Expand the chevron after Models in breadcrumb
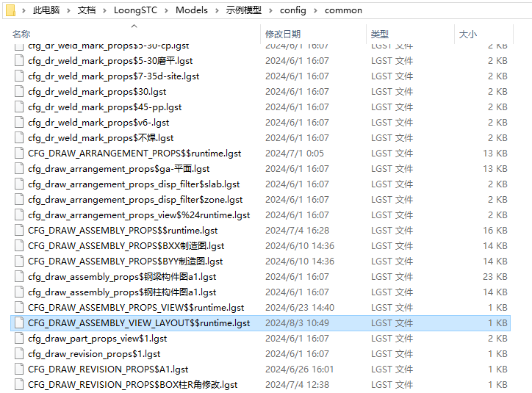Viewport: 532px width, 393px height. [217, 10]
